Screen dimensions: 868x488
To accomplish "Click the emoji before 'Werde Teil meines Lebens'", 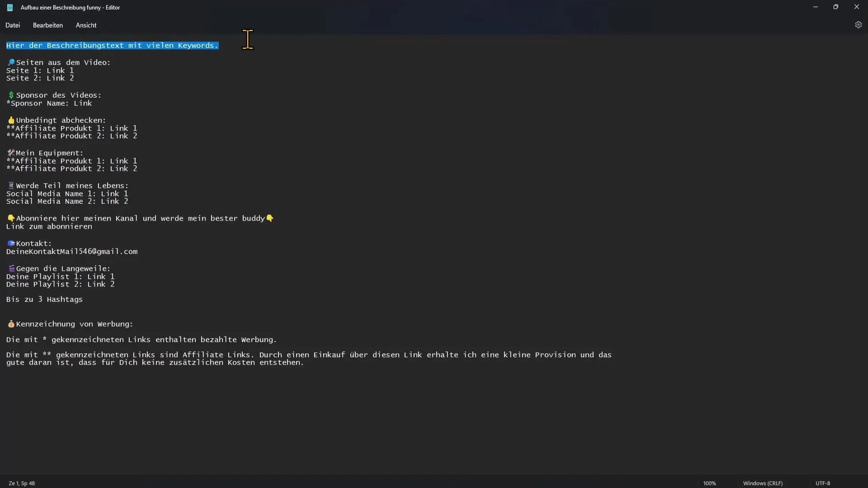I will pos(11,185).
